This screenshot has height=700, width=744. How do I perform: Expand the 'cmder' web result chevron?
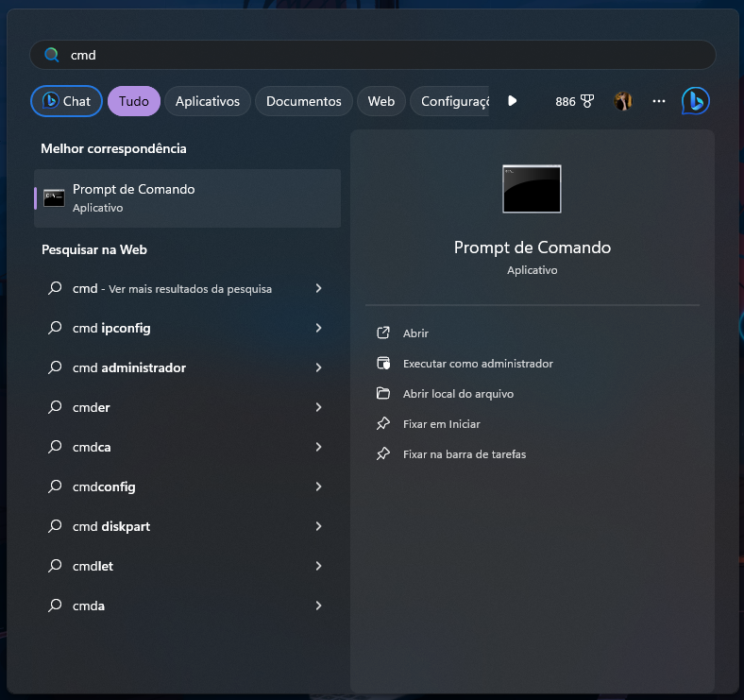pos(318,407)
